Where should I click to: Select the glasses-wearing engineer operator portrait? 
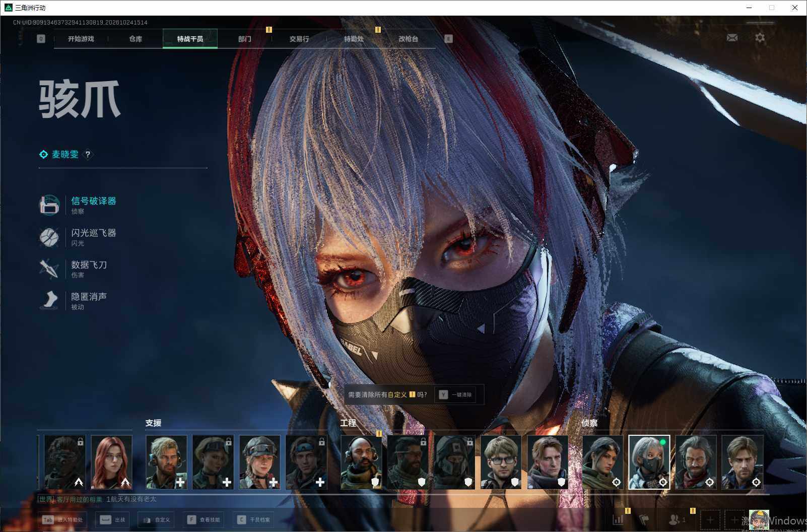pos(501,462)
